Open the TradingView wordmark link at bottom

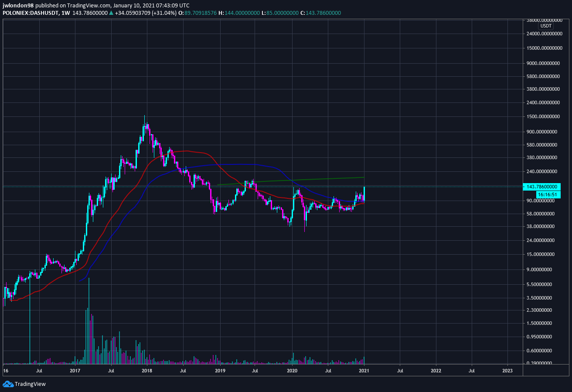tap(30, 384)
